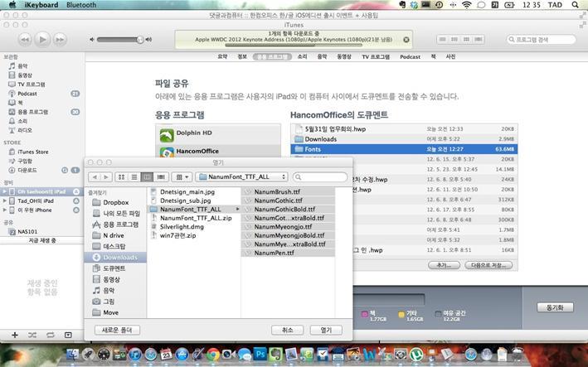Skip to previous track in iTunes

(25, 39)
